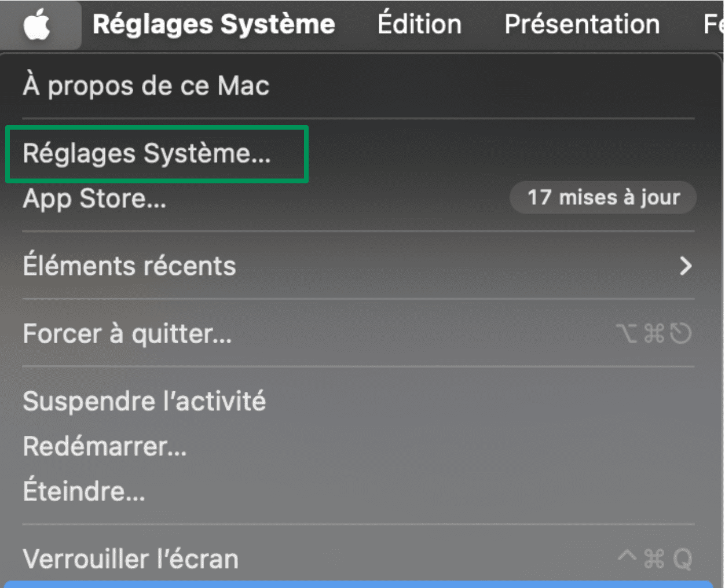725x588 pixels.
Task: Click inside the green highlight rectangle
Action: 155,153
